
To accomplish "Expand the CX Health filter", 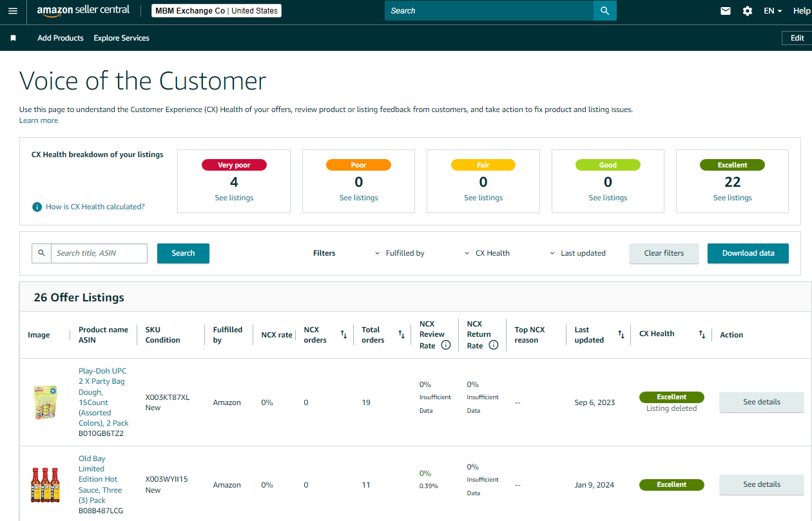I will coord(487,253).
